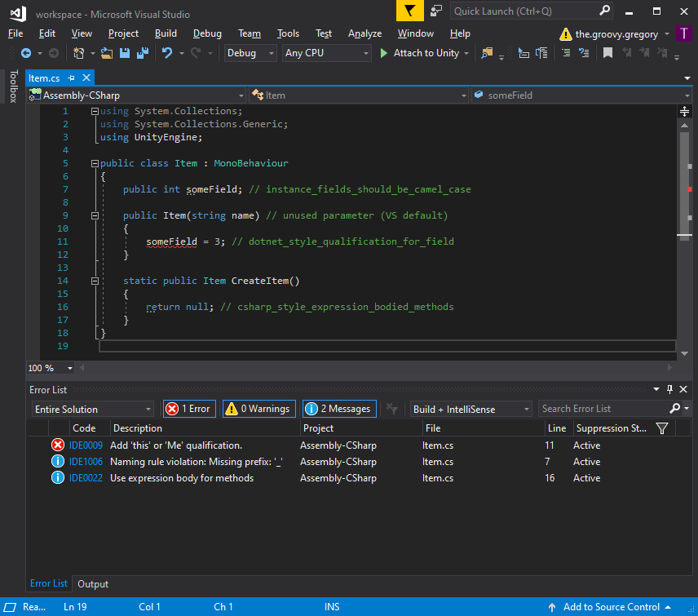The image size is (698, 616).
Task: Pin the Error List panel
Action: point(669,388)
